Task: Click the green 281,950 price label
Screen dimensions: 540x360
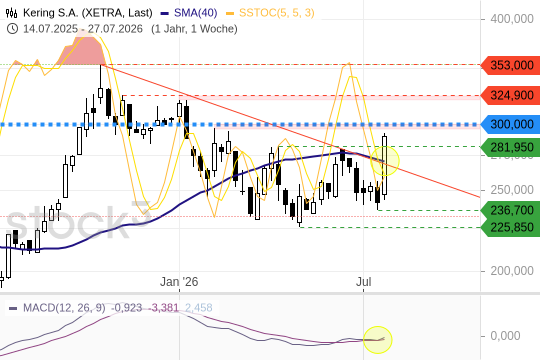Action: pos(510,147)
